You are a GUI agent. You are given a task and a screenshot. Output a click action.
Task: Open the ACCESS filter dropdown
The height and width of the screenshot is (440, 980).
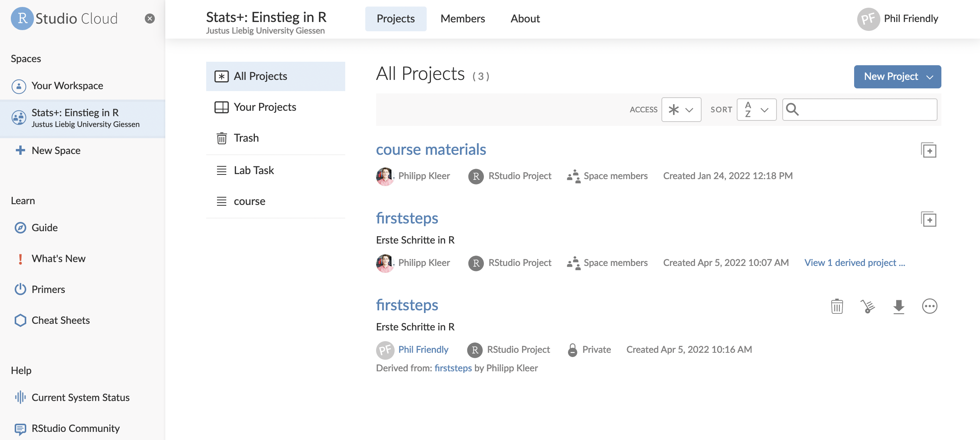(681, 110)
